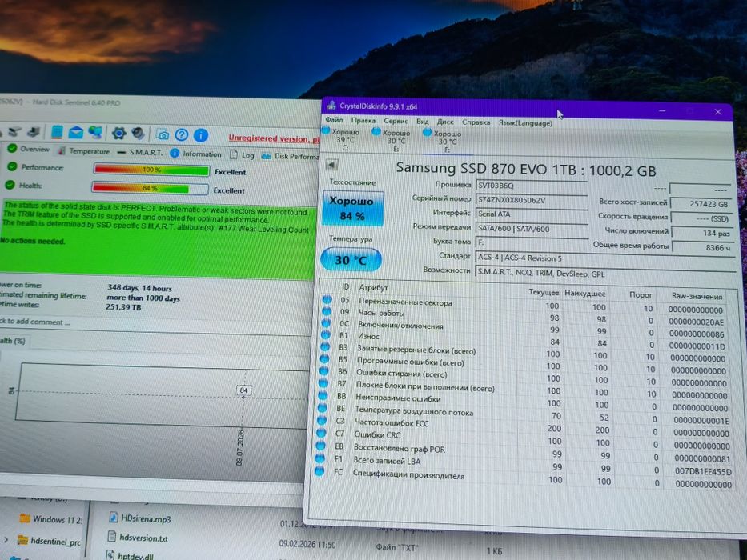The height and width of the screenshot is (560, 747).
Task: Click HDsirena.mp3 file icon in Explorer
Action: pos(114,518)
